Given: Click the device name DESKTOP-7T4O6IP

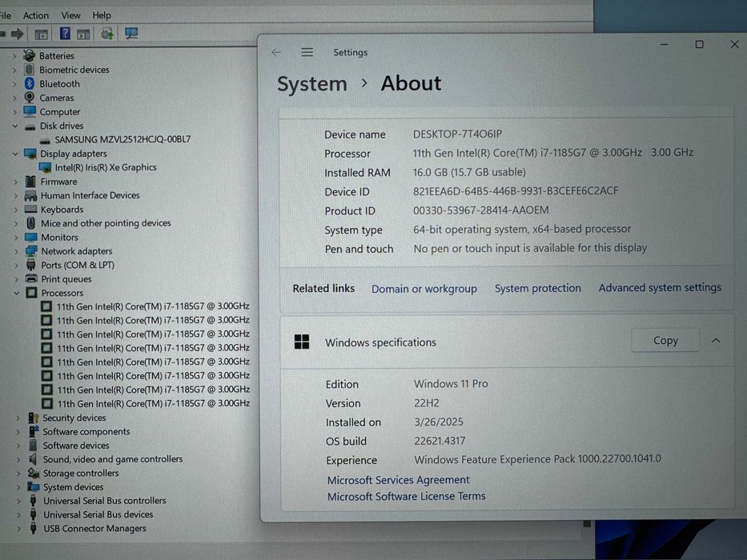Looking at the screenshot, I should 457,134.
